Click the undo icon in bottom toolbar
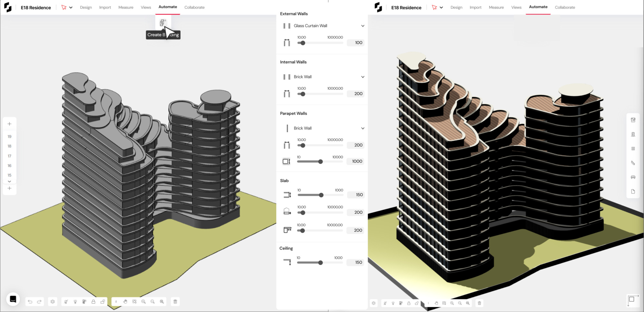Viewport: 644px width, 312px height. pos(30,301)
